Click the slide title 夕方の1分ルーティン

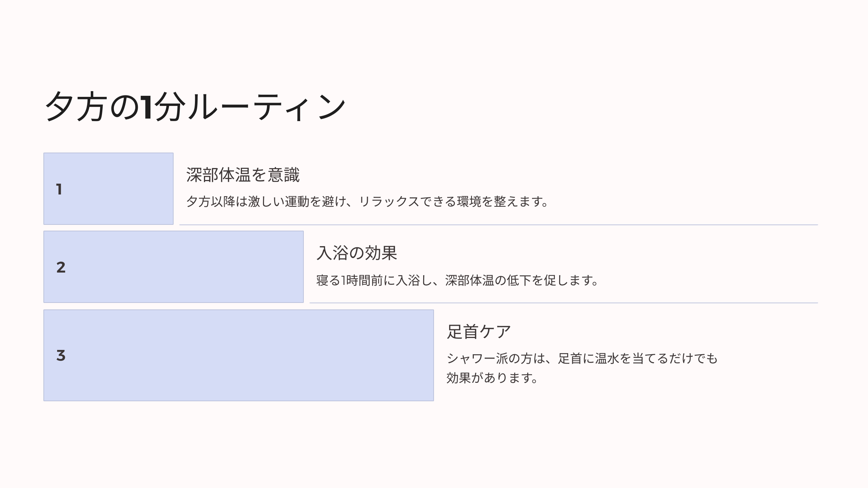pos(195,107)
